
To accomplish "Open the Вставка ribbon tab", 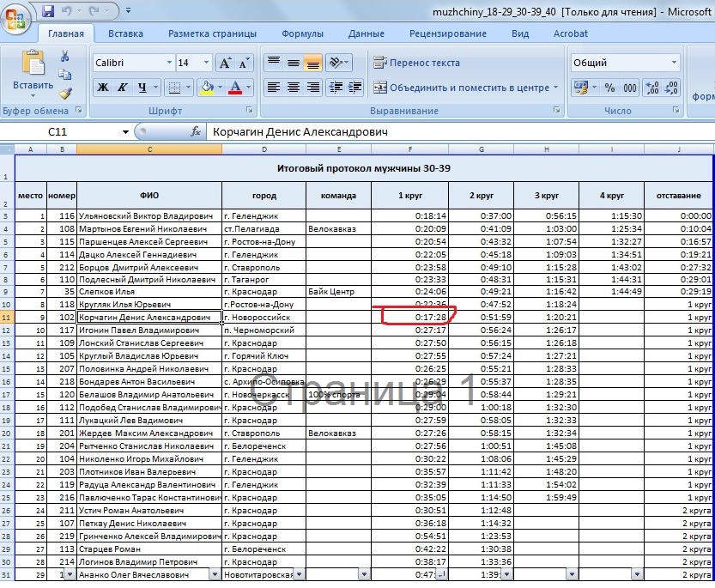I will tap(126, 33).
